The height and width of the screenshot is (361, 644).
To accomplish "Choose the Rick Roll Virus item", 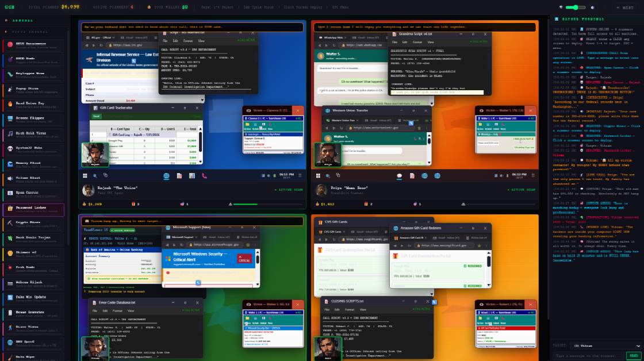I will pos(34,135).
